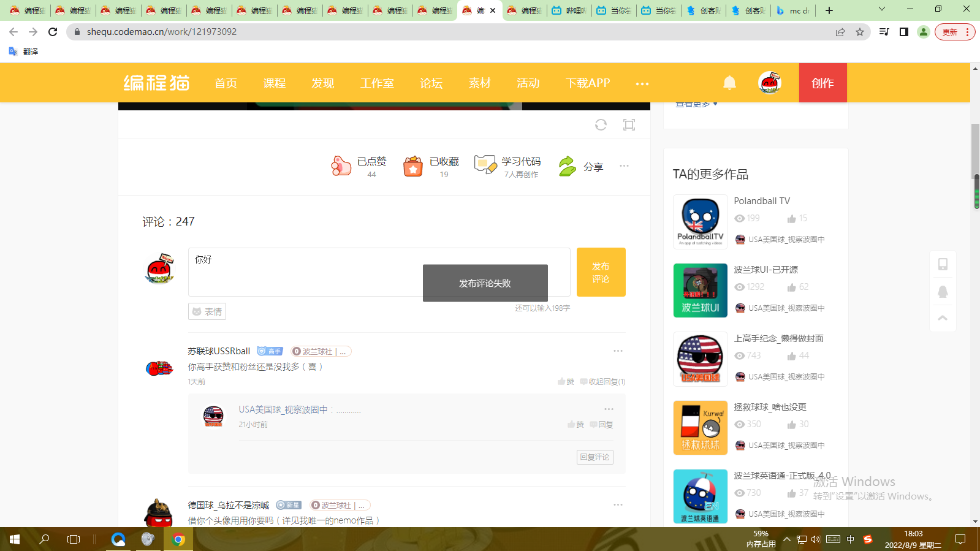The width and height of the screenshot is (980, 551).
Task: Open the tab search dropdown arrow
Action: (882, 9)
